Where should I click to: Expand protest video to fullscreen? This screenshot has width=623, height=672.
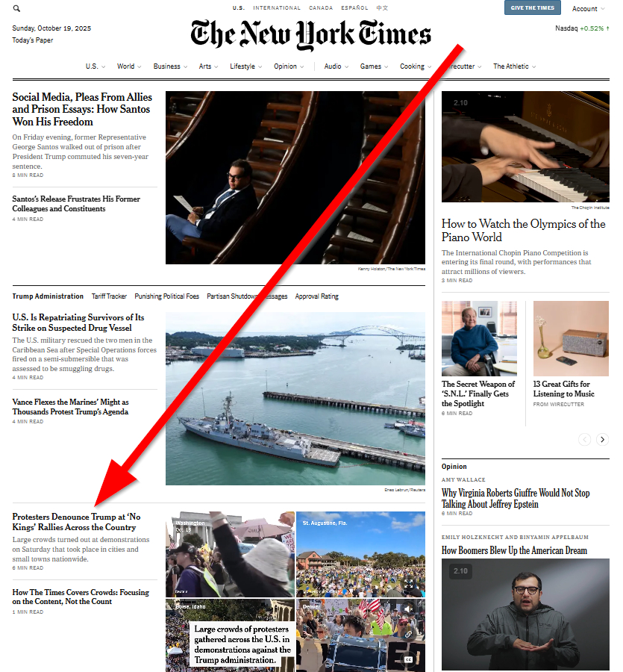click(x=408, y=583)
